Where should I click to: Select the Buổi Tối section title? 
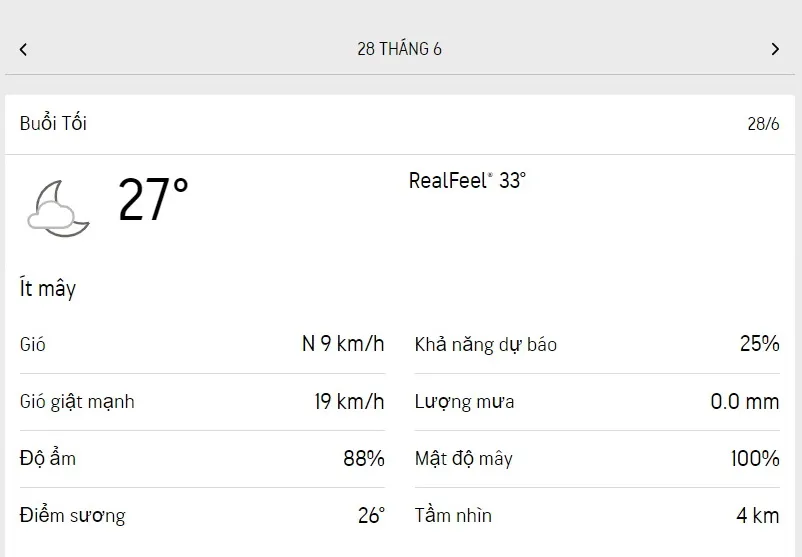tap(53, 124)
